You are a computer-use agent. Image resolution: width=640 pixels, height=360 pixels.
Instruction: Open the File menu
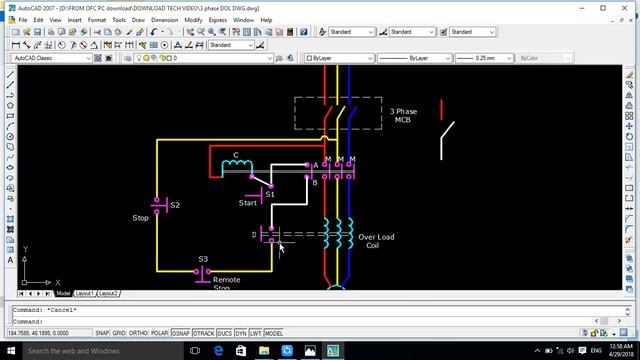pos(23,20)
